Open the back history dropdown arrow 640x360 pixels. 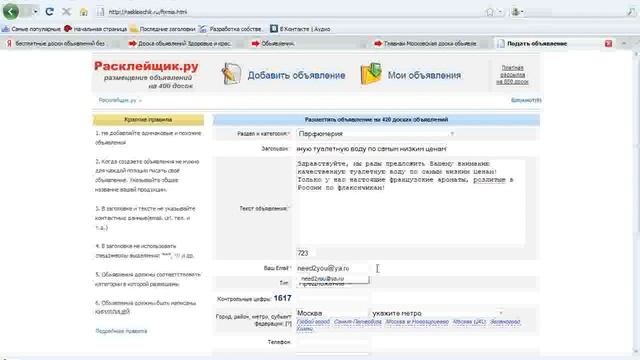tap(36, 12)
